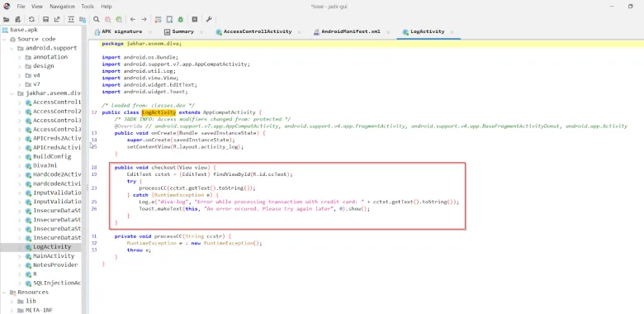This screenshot has height=314, width=644.
Task: Close the APK signature tab
Action: pos(150,31)
